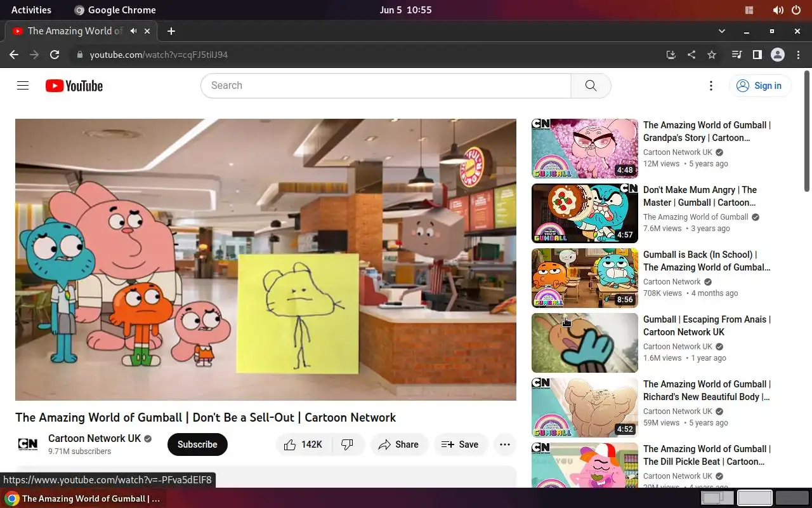This screenshot has height=508, width=812.
Task: Click Don't Make Mum Angry title
Action: [700, 196]
